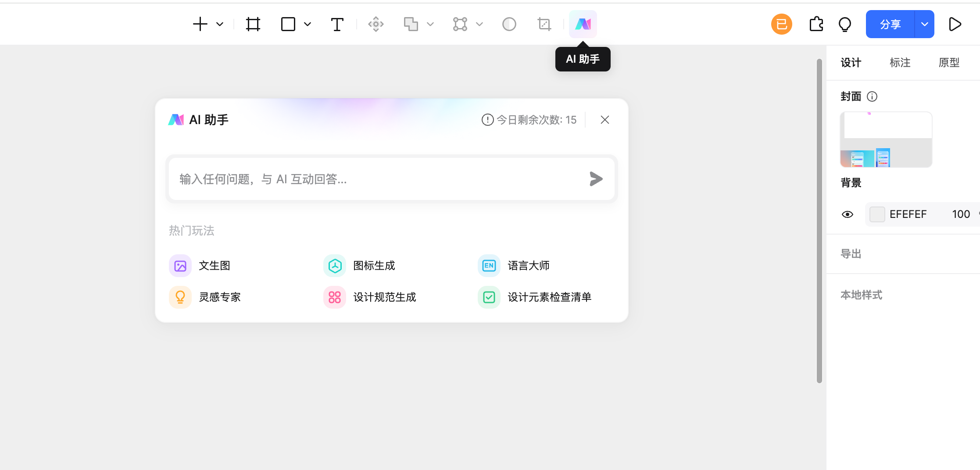Choose the 文生图 option

click(x=200, y=266)
